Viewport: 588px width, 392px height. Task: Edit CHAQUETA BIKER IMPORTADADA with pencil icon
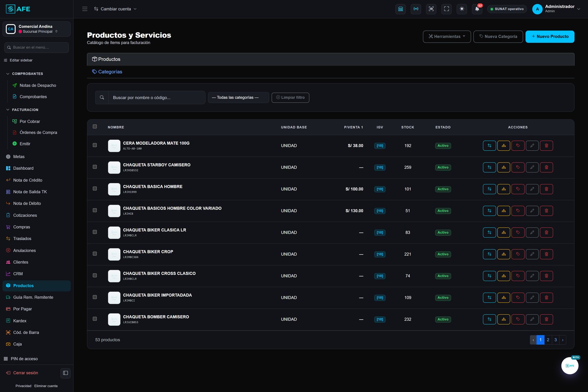tap(532, 298)
